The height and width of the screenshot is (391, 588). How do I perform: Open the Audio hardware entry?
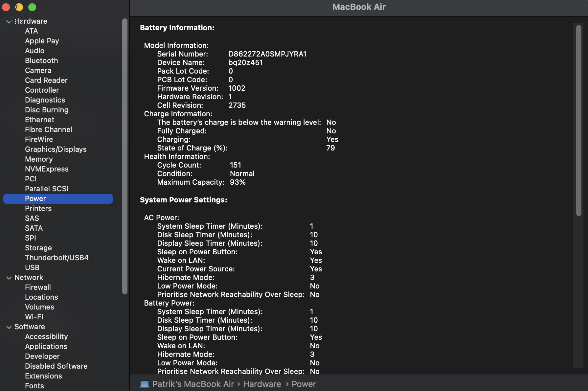[34, 51]
